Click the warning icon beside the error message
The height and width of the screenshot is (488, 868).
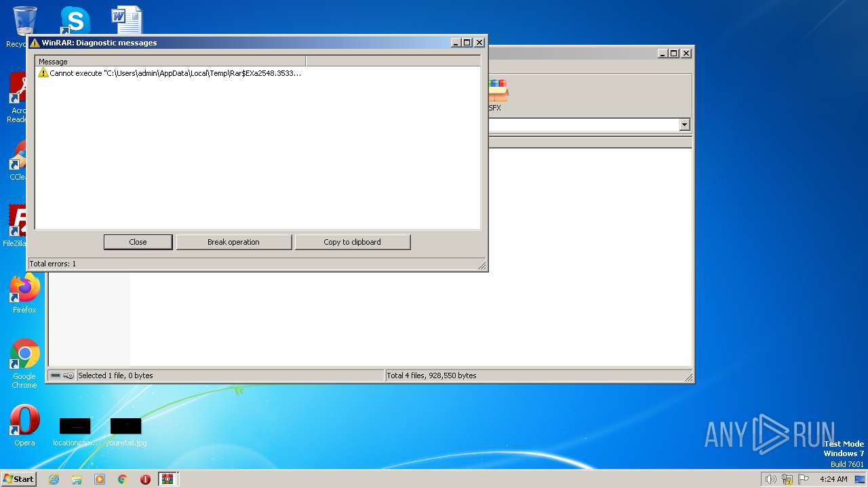43,73
